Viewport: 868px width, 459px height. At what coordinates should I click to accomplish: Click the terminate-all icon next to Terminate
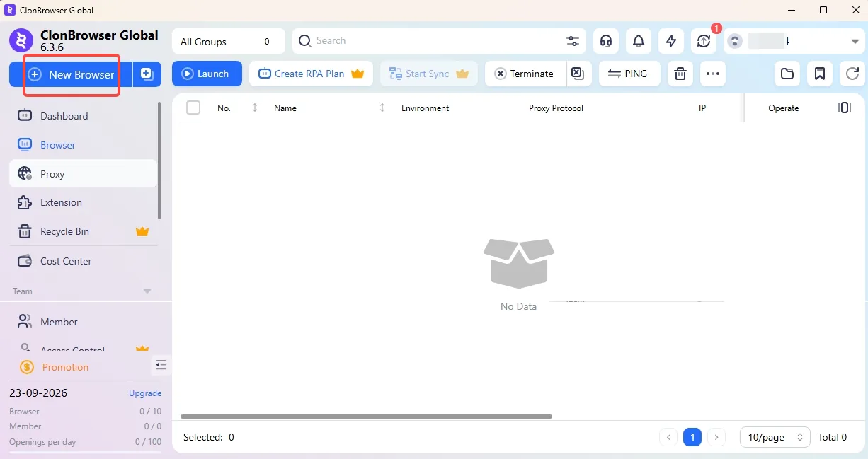(578, 74)
